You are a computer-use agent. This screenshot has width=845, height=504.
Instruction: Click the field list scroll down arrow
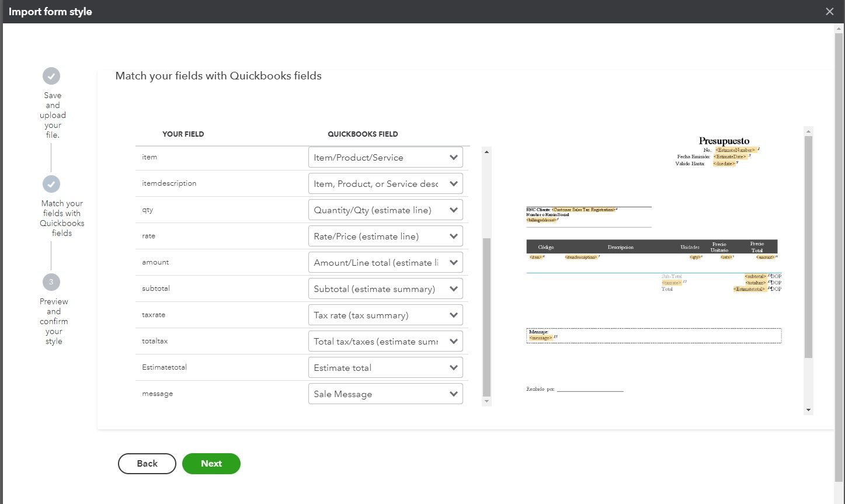[x=487, y=402]
